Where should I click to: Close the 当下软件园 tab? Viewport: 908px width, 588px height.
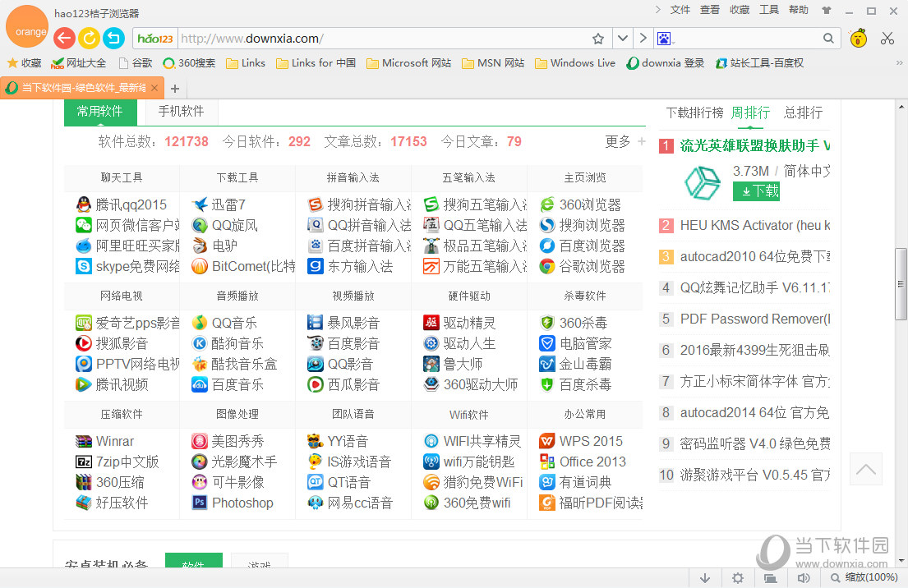[x=154, y=88]
